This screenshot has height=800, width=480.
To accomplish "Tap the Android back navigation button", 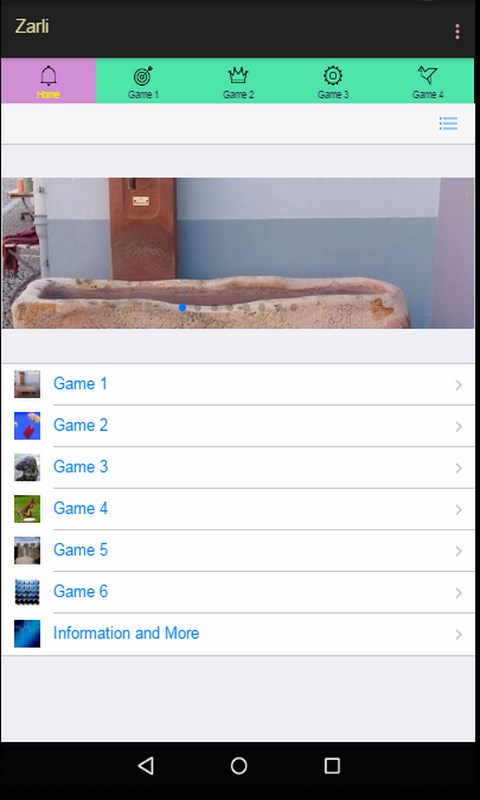I will (x=146, y=765).
